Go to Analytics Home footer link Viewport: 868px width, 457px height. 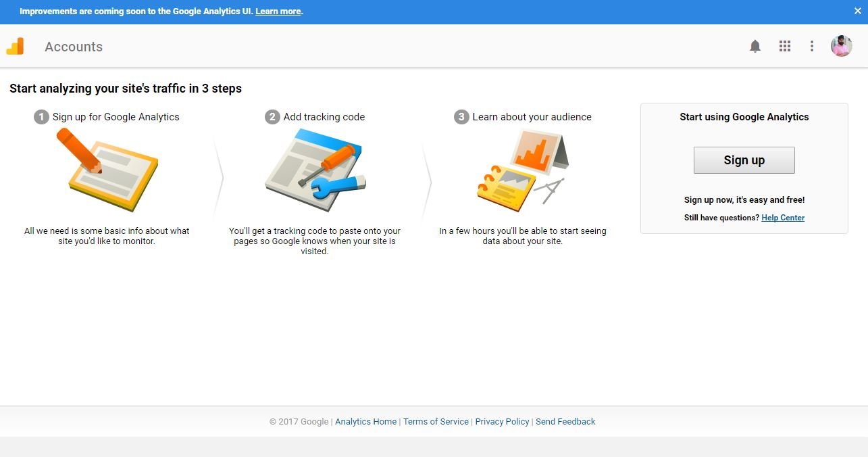(365, 421)
